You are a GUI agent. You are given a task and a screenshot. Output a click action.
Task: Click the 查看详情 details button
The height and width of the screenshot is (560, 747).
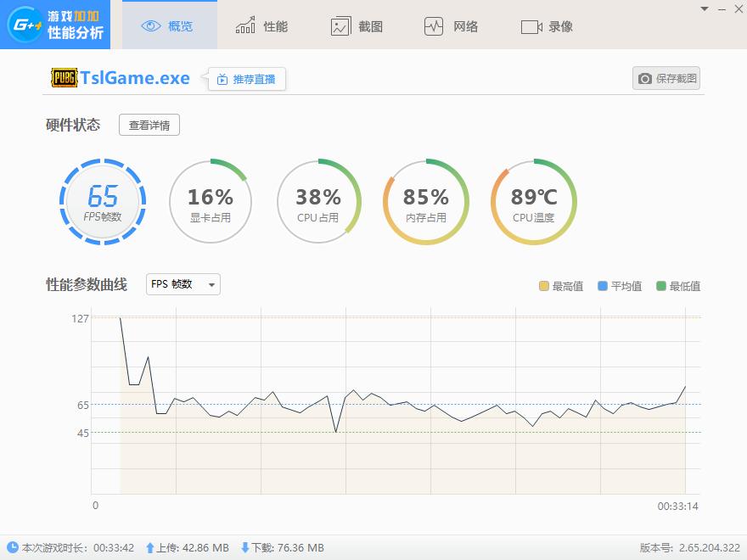pyautogui.click(x=149, y=124)
